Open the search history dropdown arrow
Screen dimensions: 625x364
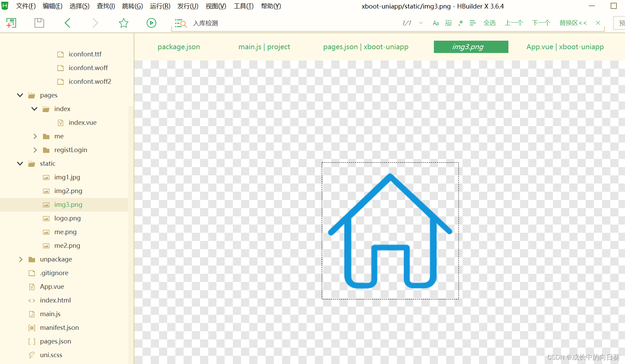pos(421,23)
